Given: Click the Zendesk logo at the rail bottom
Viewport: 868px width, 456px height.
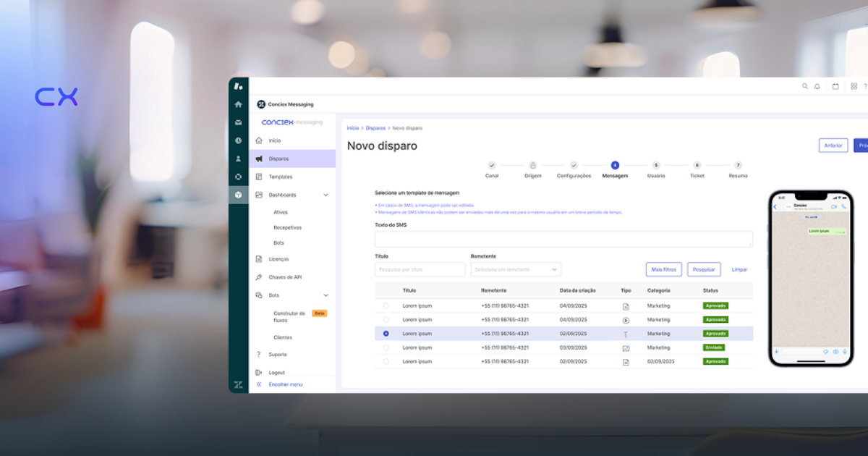Looking at the screenshot, I should [x=238, y=384].
